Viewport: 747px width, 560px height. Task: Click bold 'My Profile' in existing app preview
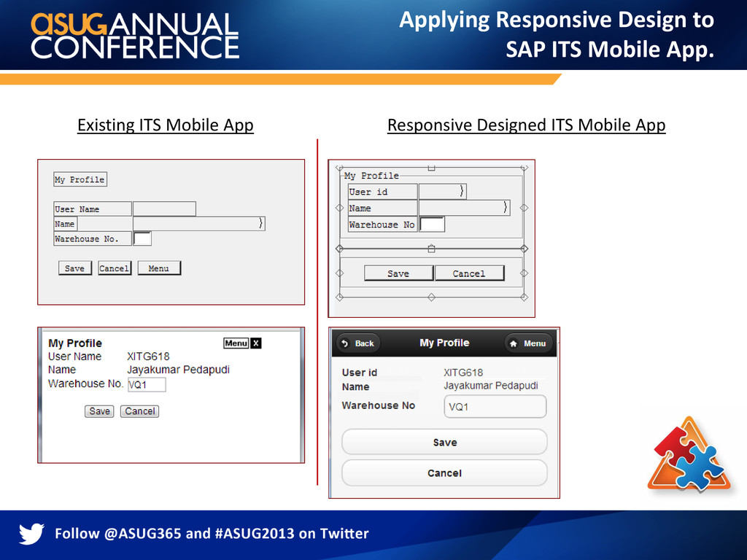(75, 343)
